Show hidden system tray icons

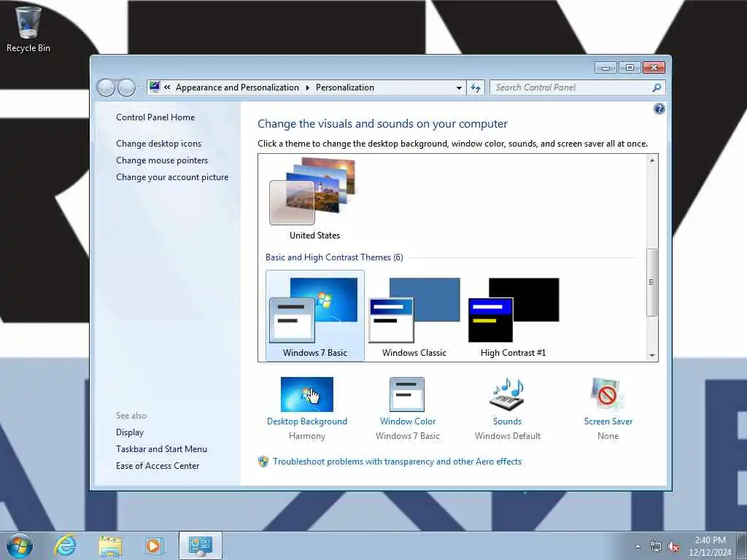(x=638, y=547)
